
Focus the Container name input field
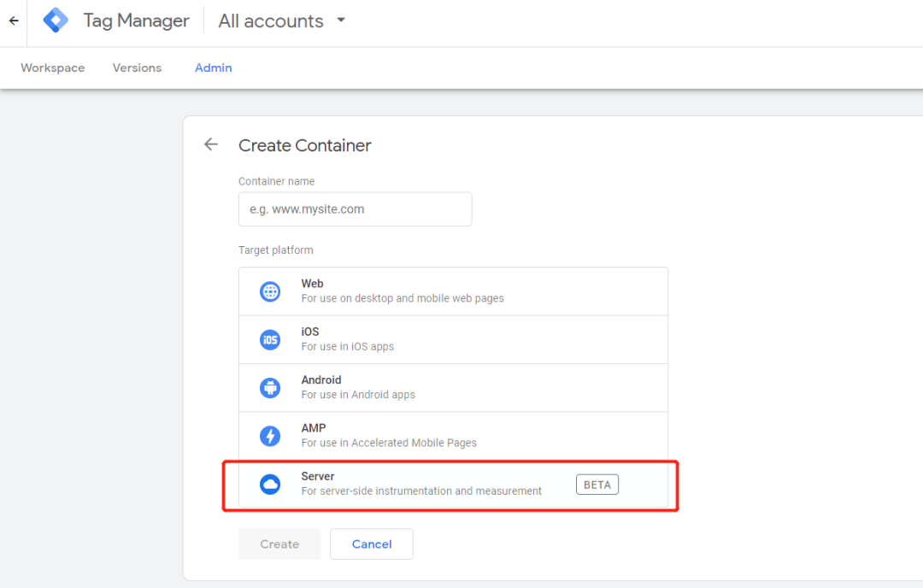(x=355, y=209)
